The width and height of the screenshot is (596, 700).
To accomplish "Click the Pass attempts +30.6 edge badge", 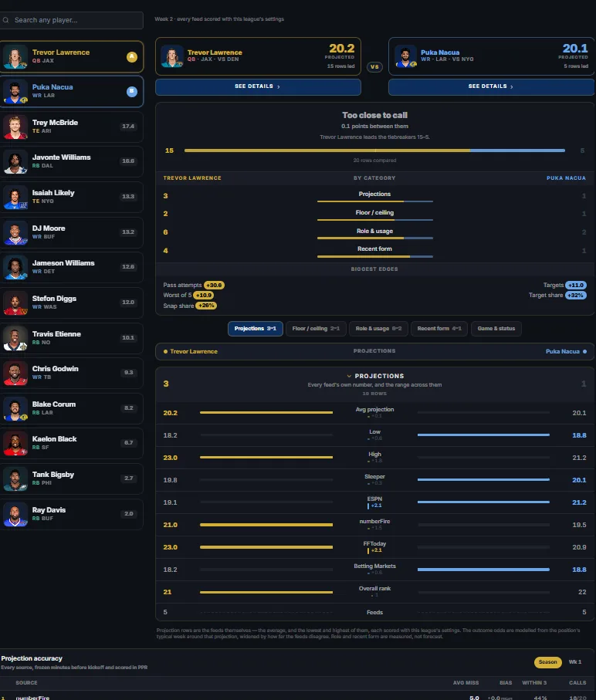I will tap(214, 286).
